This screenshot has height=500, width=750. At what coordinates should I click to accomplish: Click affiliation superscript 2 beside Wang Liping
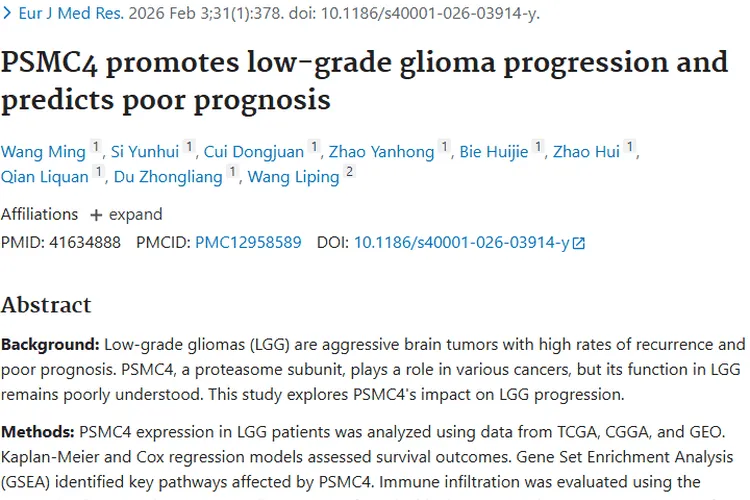click(349, 173)
